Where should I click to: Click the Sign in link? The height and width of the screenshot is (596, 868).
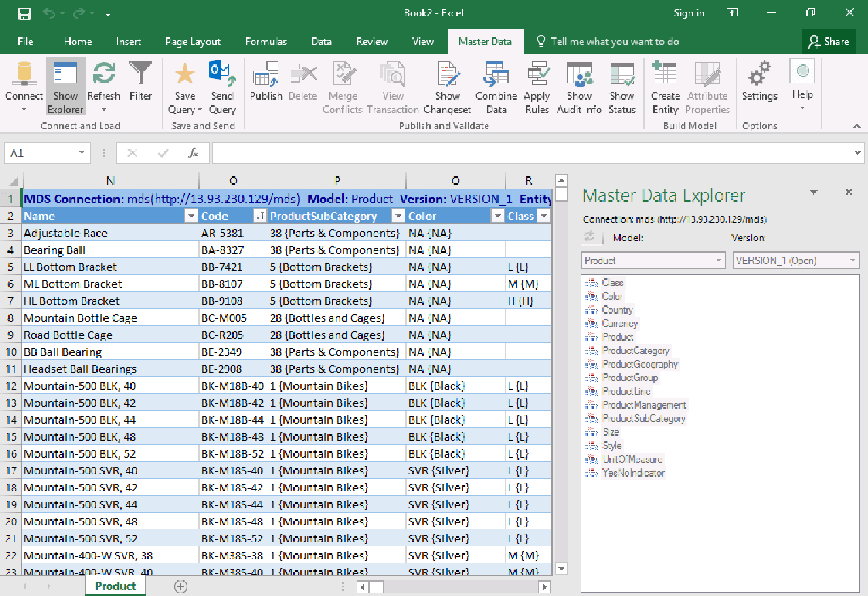689,13
